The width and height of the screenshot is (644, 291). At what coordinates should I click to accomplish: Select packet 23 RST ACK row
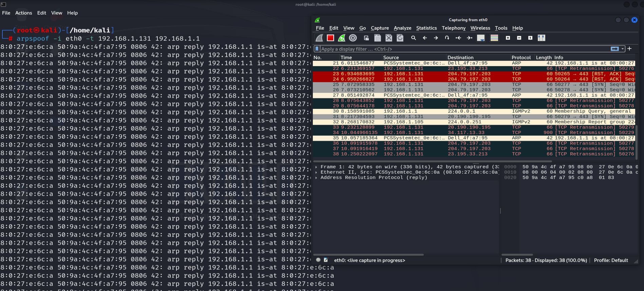[x=474, y=74]
